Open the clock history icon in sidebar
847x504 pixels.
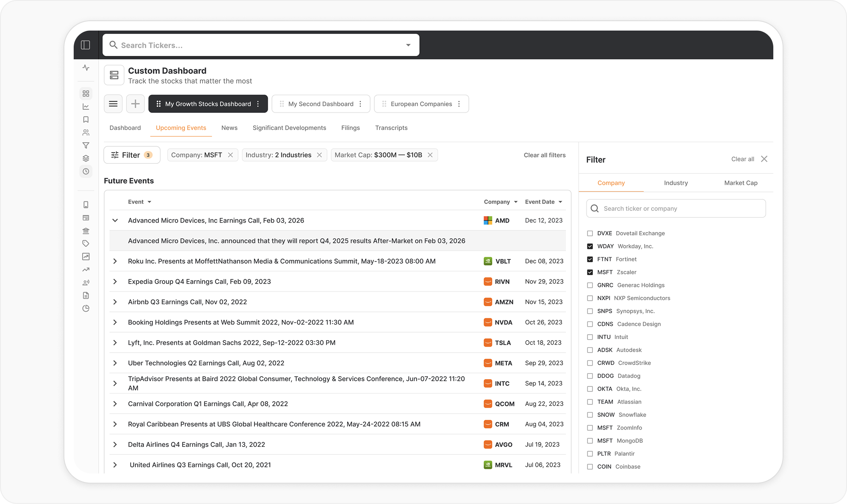tap(86, 171)
